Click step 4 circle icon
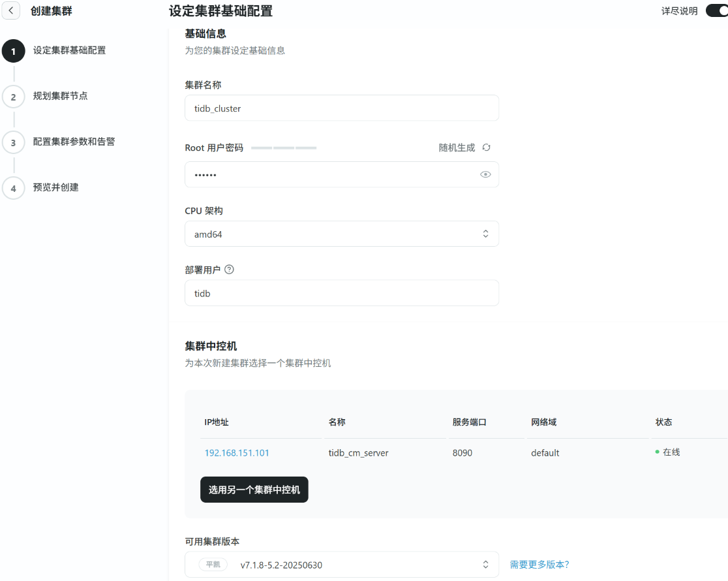728x581 pixels. click(13, 188)
